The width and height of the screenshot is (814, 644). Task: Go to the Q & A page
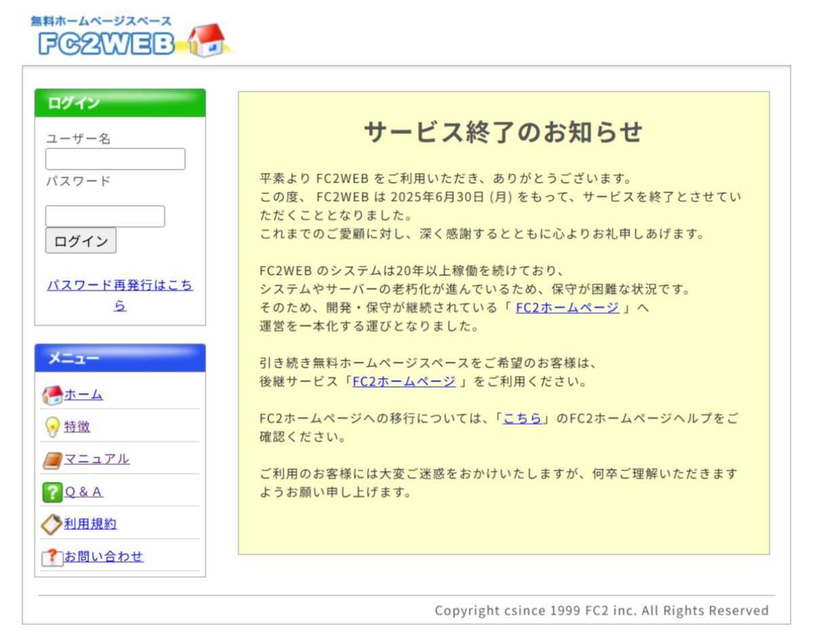click(x=83, y=492)
